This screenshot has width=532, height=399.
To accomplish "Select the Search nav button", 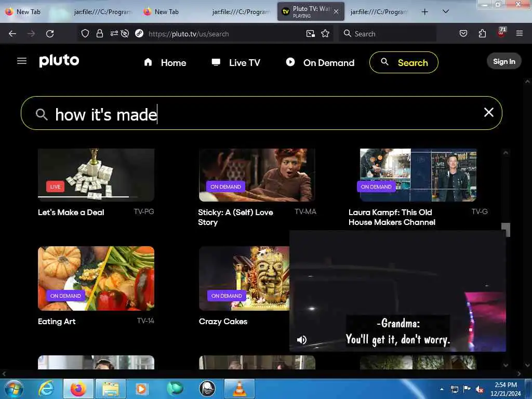I will click(404, 62).
